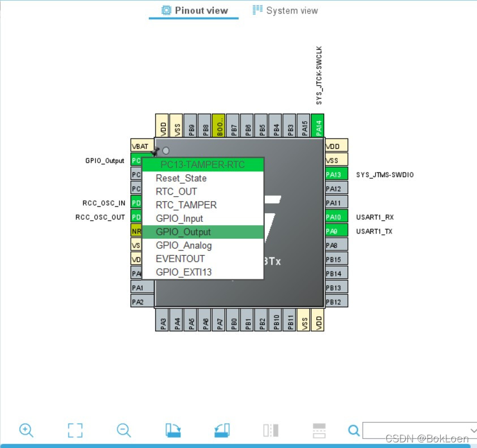This screenshot has width=477, height=448.
Task: Click the PB7 pin on top
Action: (233, 126)
